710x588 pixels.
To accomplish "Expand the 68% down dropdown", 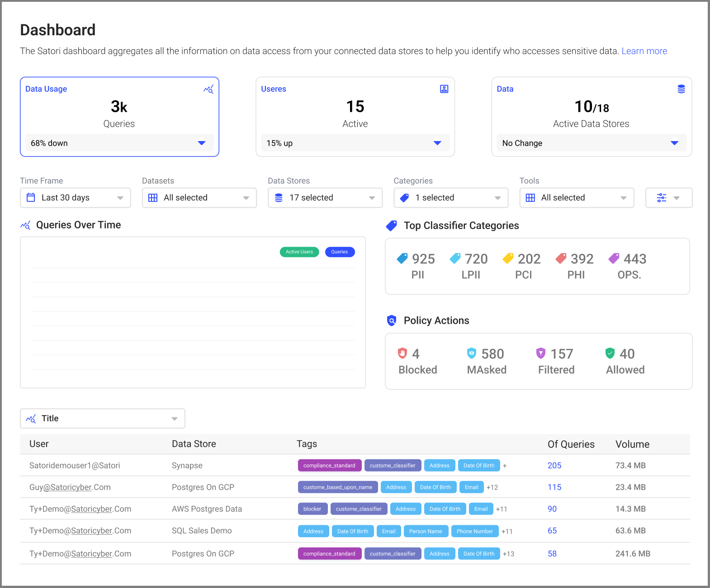I will [x=119, y=143].
